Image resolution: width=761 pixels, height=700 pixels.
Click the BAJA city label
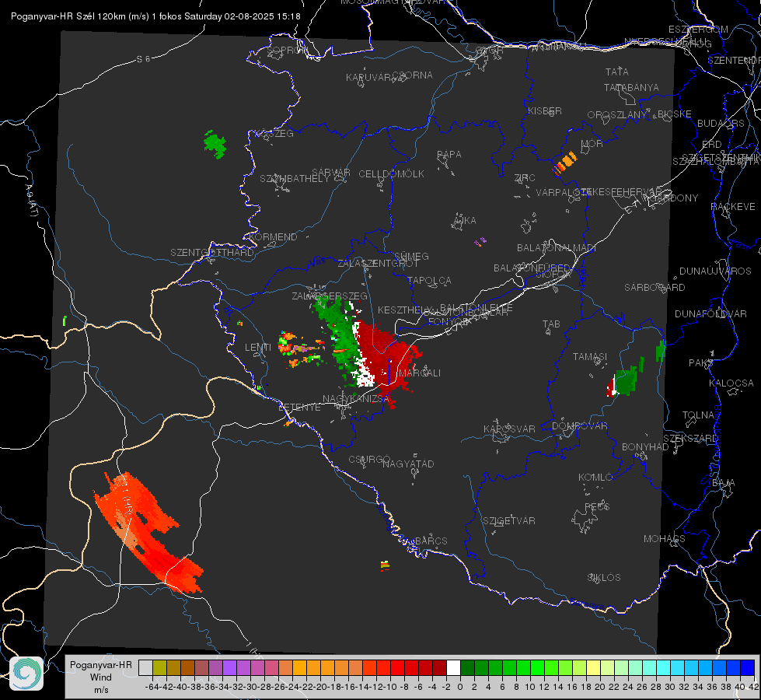click(x=724, y=483)
